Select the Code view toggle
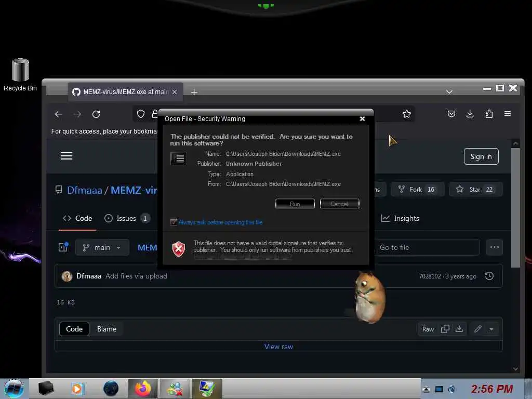The width and height of the screenshot is (532, 399). click(74, 329)
